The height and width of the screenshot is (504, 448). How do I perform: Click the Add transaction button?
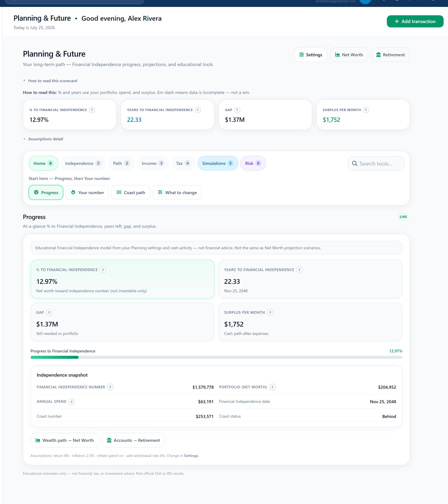coord(415,22)
